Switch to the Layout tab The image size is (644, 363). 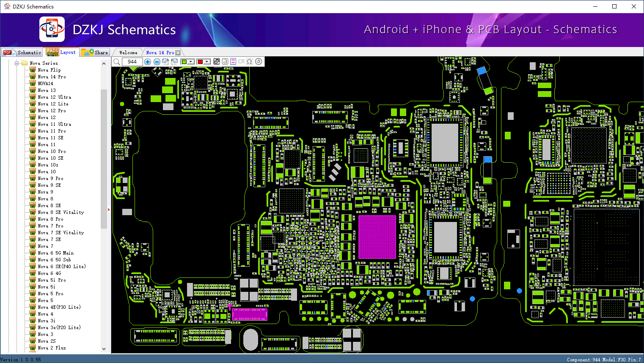(61, 52)
